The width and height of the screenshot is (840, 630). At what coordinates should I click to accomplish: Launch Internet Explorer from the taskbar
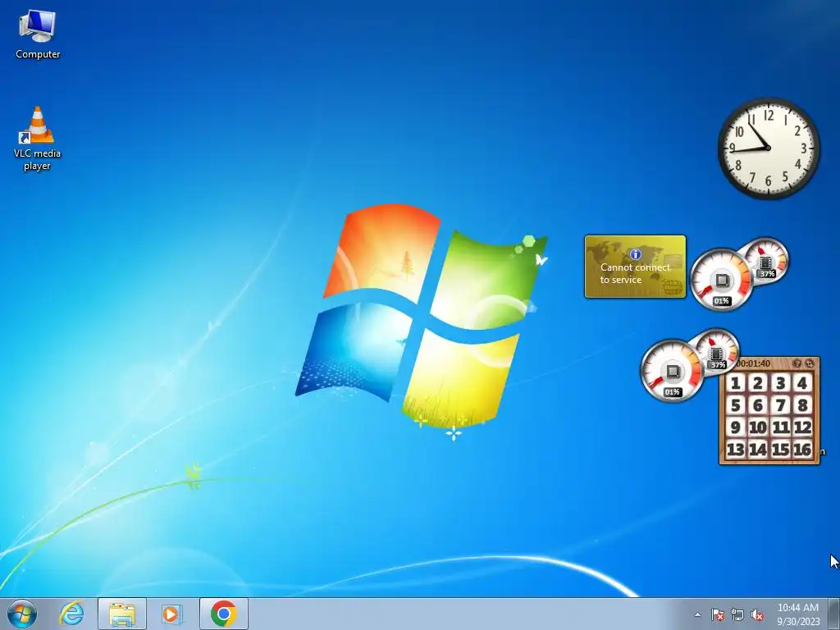coord(72,614)
